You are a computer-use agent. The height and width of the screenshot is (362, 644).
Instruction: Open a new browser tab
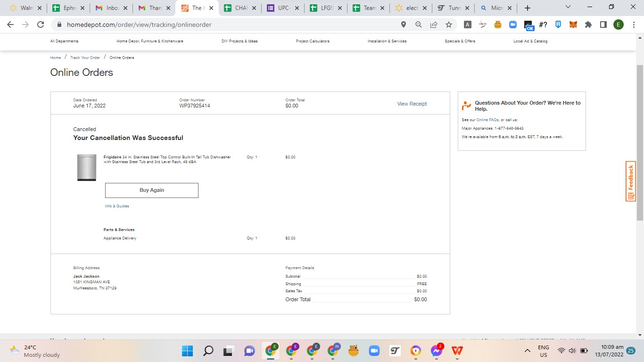coord(528,8)
